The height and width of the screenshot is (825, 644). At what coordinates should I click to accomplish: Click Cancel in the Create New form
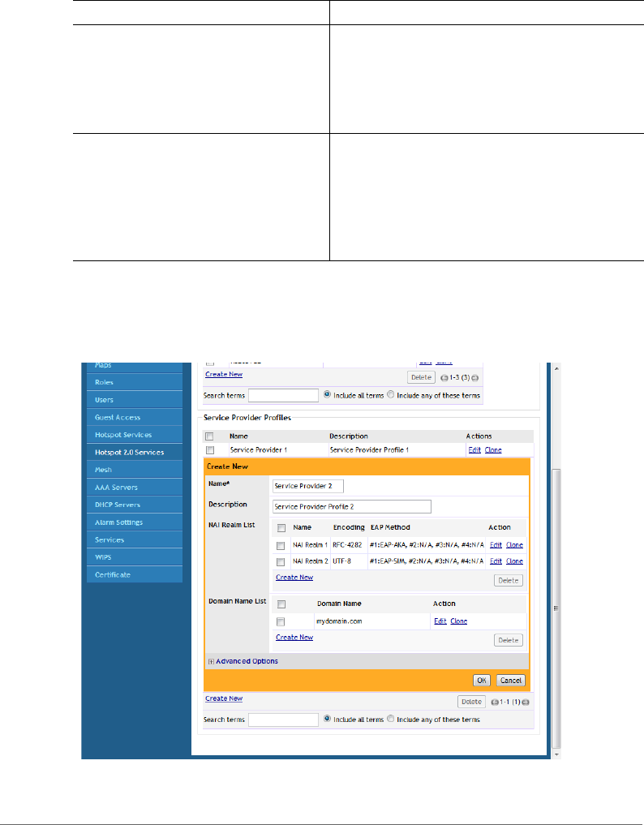(510, 681)
